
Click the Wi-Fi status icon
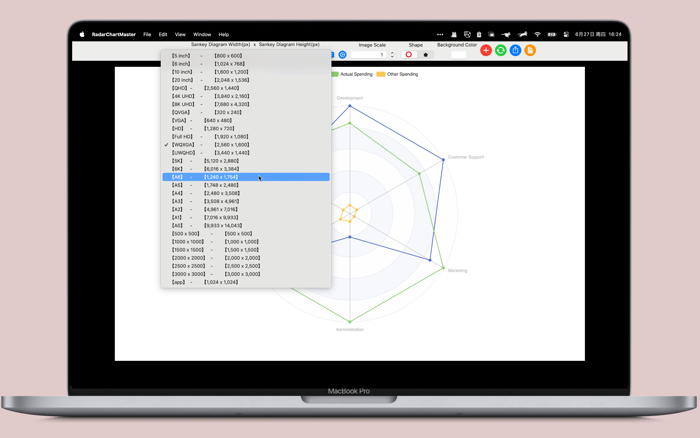[x=538, y=34]
